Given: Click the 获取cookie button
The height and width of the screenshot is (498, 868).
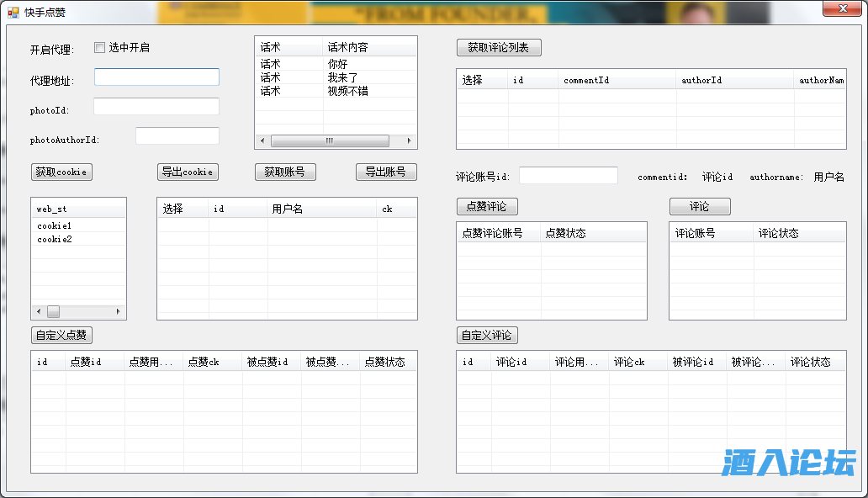Looking at the screenshot, I should [61, 172].
